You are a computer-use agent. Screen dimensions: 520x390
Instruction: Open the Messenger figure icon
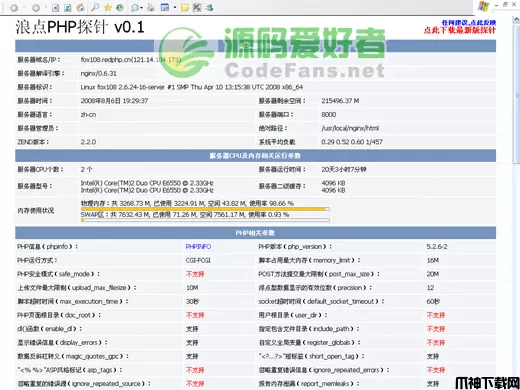coord(209,7)
